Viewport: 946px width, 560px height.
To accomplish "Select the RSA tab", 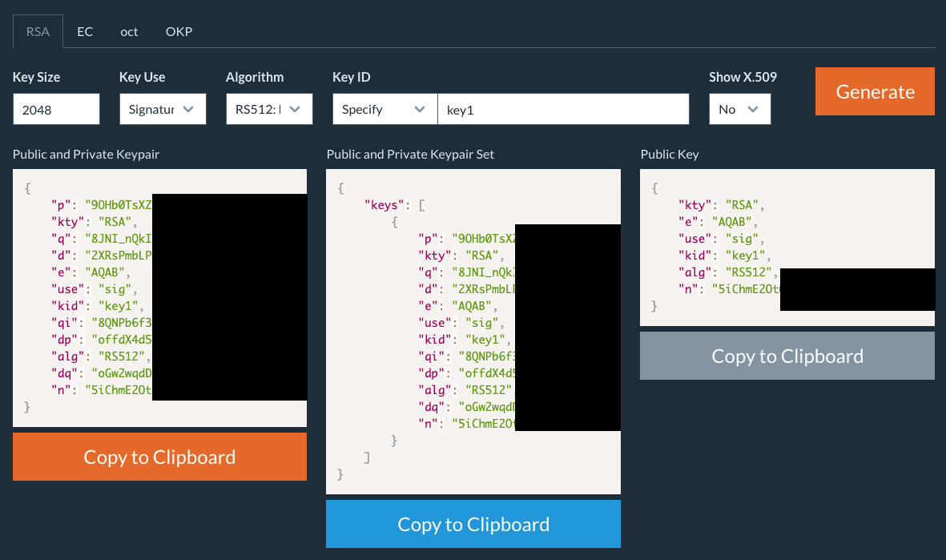I will coord(37,31).
